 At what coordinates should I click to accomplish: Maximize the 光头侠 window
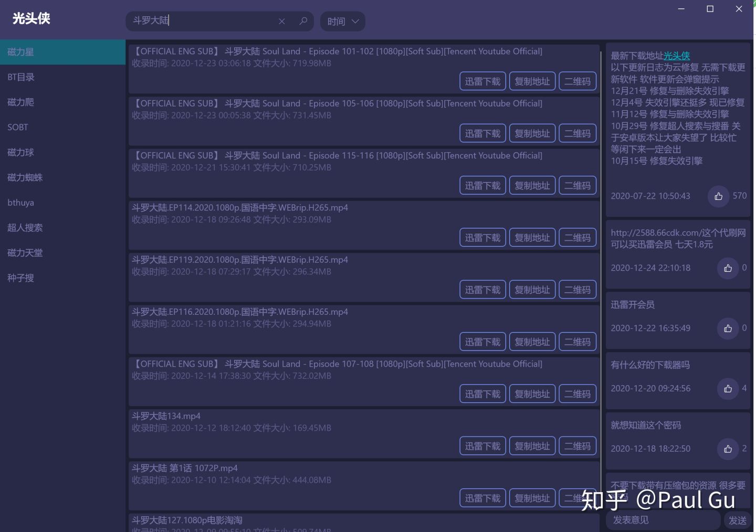710,9
